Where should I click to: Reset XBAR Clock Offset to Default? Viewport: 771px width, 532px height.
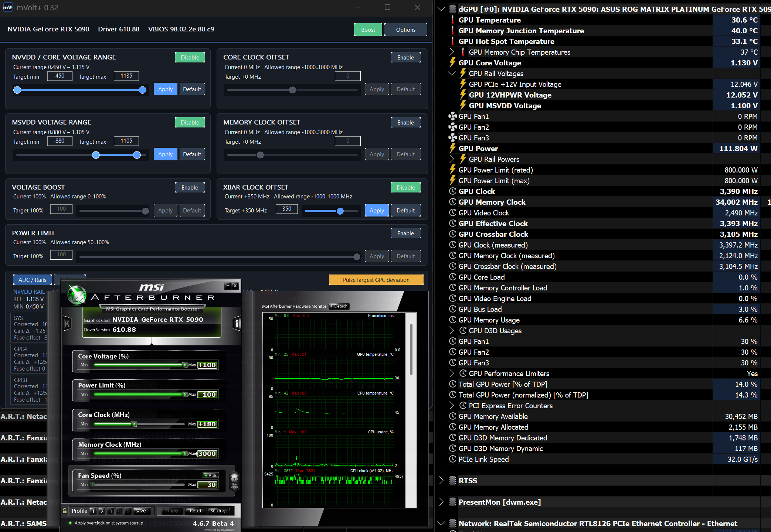click(406, 211)
